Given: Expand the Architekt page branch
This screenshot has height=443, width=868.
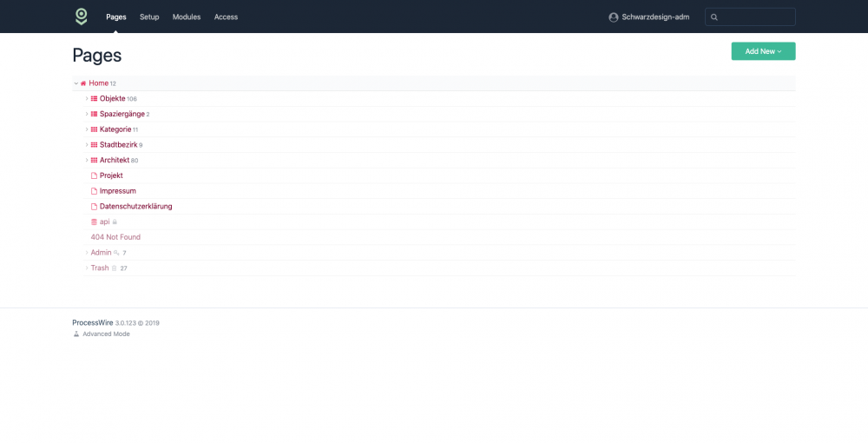Looking at the screenshot, I should click(87, 161).
